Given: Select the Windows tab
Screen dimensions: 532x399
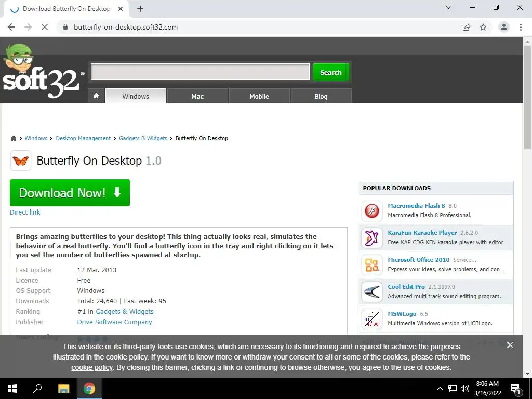Looking at the screenshot, I should click(136, 96).
